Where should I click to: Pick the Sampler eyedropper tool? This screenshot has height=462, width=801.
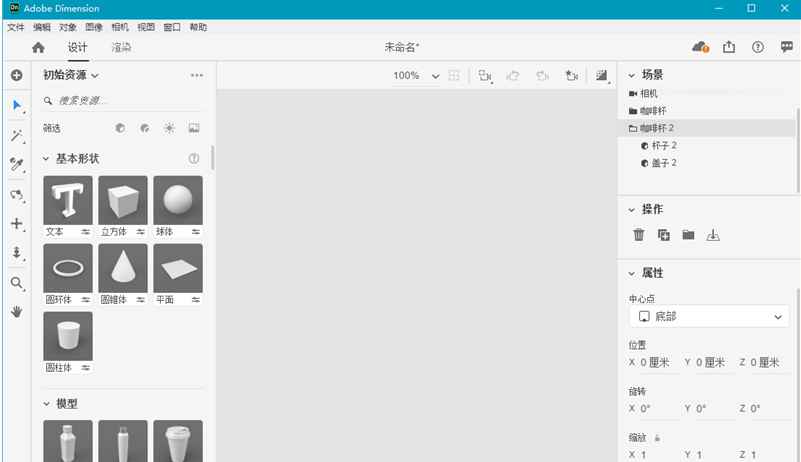[16, 165]
